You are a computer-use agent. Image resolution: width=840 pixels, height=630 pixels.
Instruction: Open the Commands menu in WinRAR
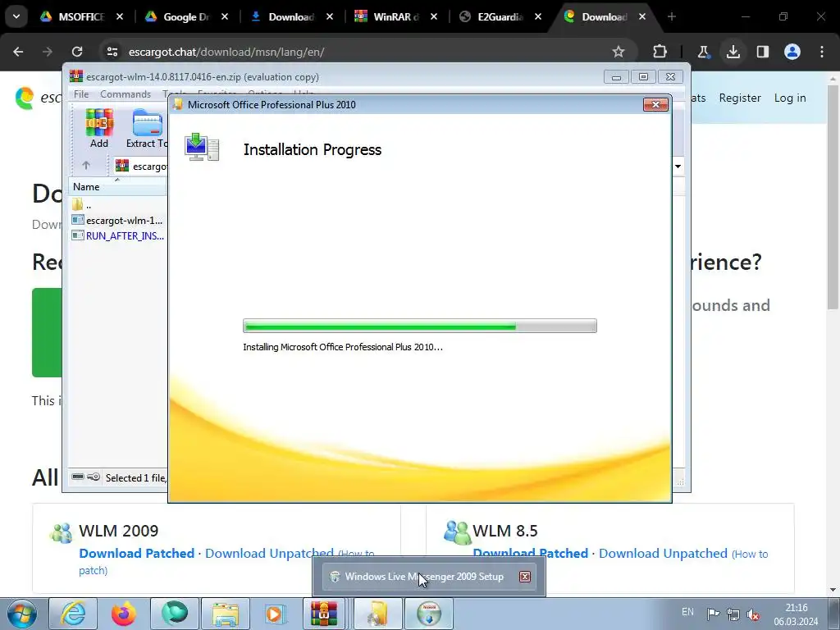(x=126, y=94)
